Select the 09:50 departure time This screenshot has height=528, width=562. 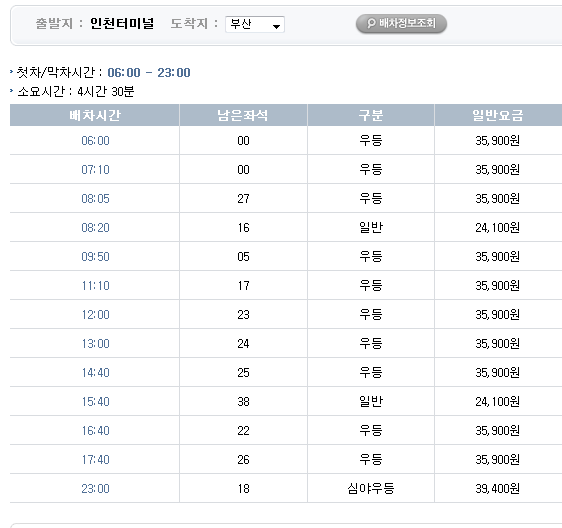[95, 257]
